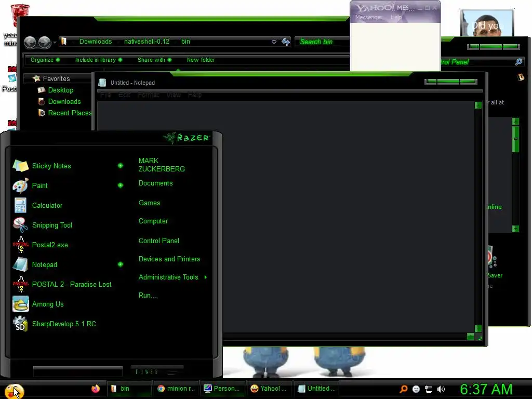Open Firefox from the taskbar
Image resolution: width=532 pixels, height=399 pixels.
click(96, 389)
